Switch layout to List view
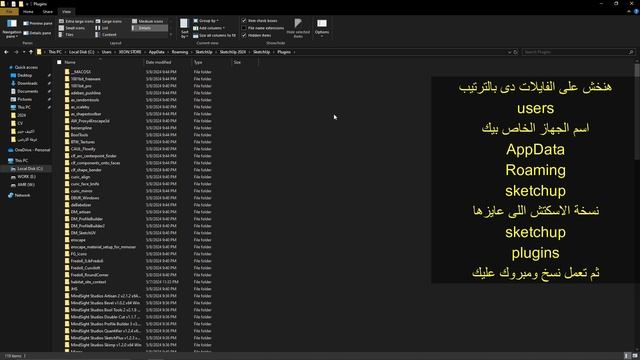 tap(102, 28)
